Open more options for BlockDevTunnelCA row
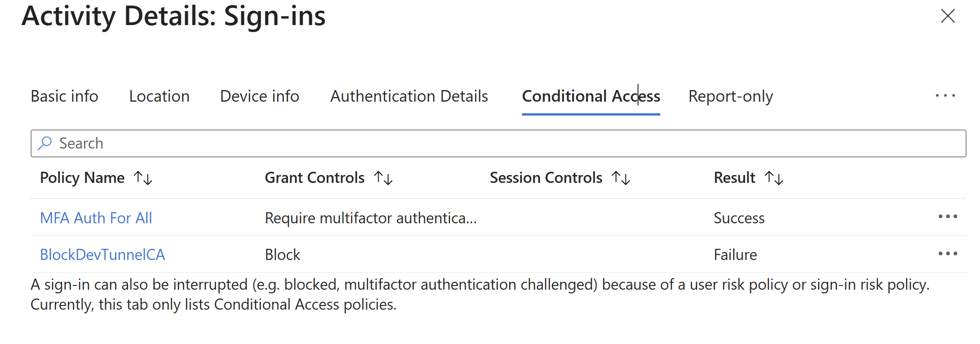The height and width of the screenshot is (344, 980). coord(948,254)
